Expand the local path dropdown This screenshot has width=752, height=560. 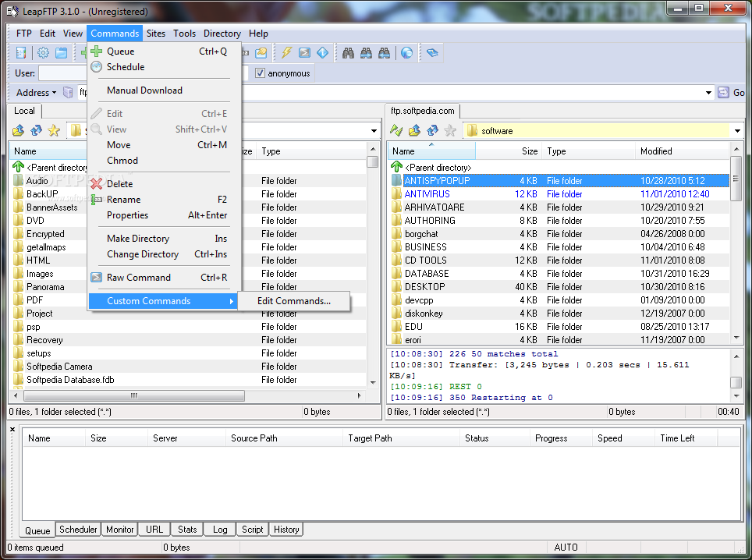(x=374, y=131)
